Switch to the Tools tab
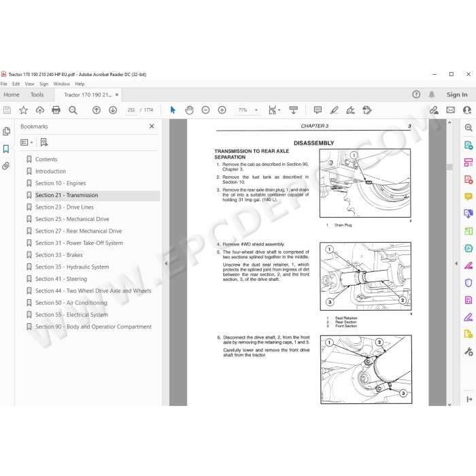This screenshot has width=476, height=476. tap(37, 95)
